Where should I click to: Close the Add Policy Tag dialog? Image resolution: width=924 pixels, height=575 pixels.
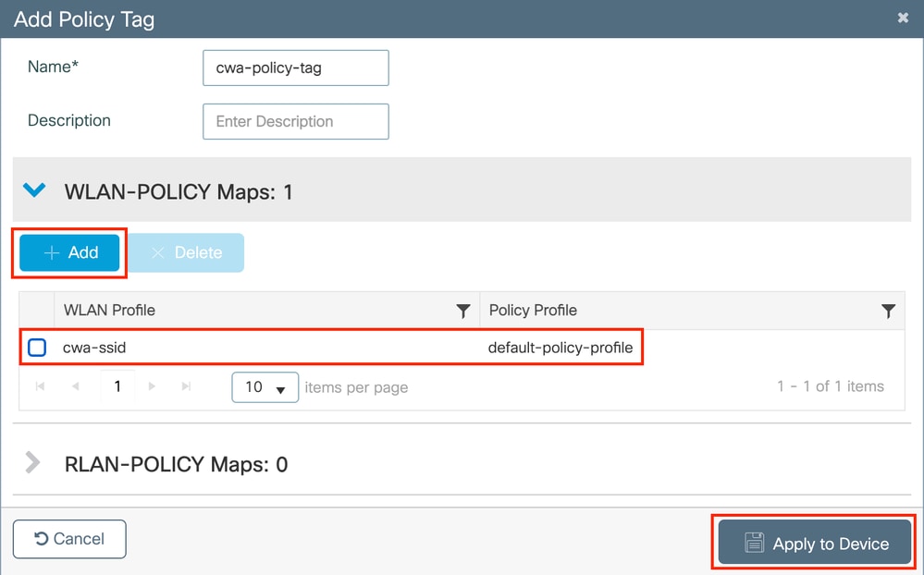[903, 18]
